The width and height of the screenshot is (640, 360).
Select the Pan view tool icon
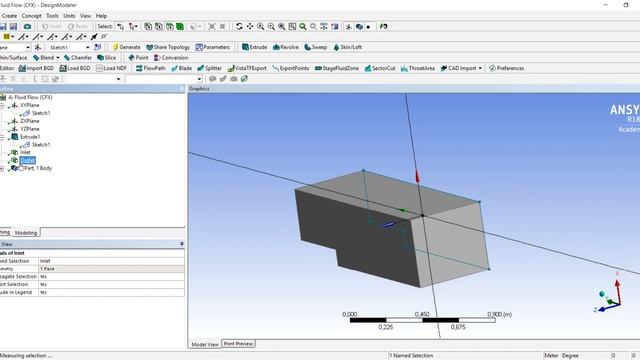coord(250,27)
